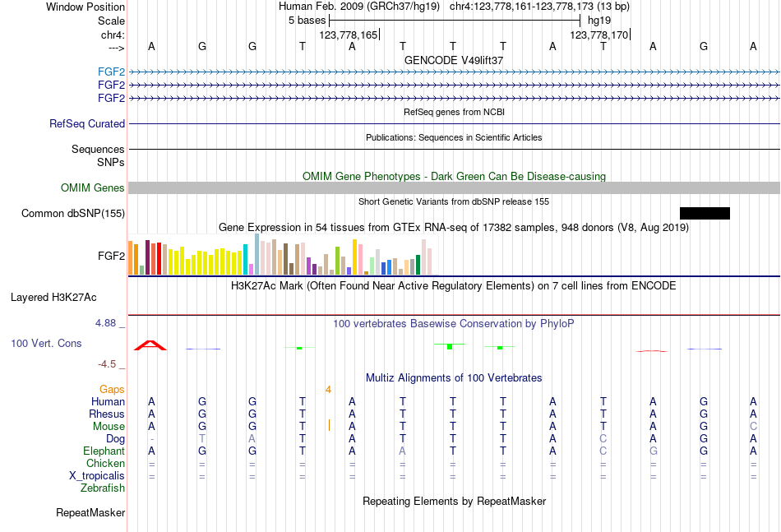Image resolution: width=781 pixels, height=532 pixels.
Task: Click the GTEx Gene Expression title text
Action: tap(454, 228)
